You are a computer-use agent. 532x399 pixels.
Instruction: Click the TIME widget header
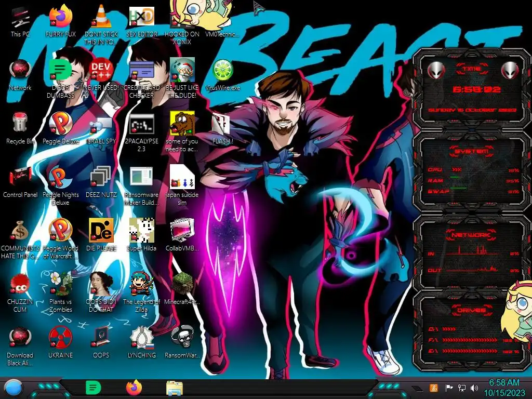[472, 69]
